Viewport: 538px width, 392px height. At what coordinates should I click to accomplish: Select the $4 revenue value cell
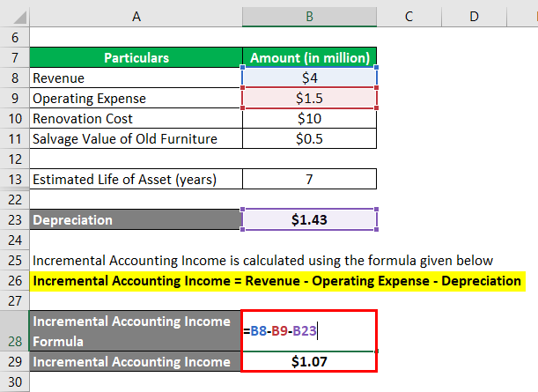[x=309, y=78]
